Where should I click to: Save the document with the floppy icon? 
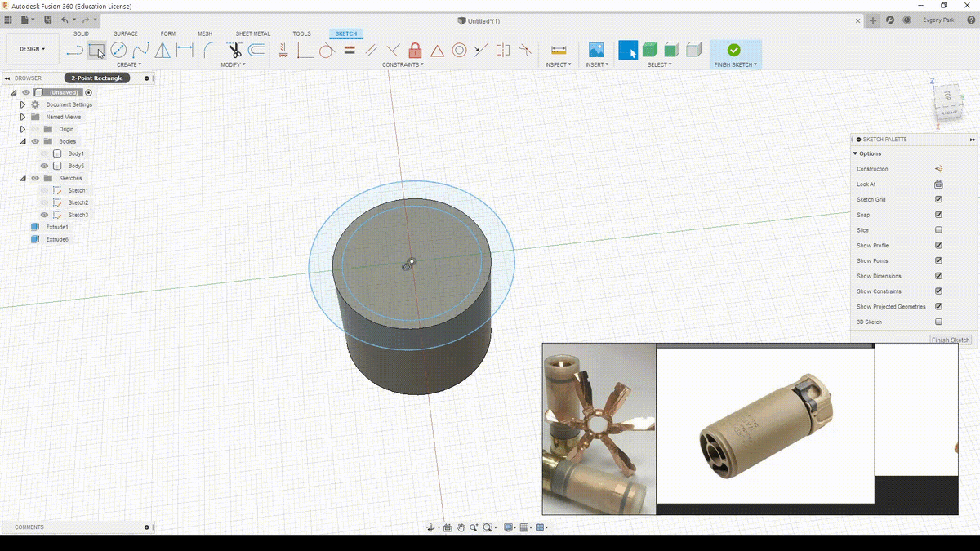point(48,20)
